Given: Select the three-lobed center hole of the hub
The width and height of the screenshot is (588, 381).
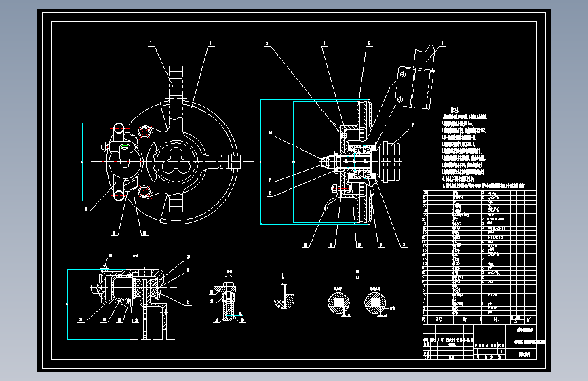Looking at the screenshot, I should click(x=176, y=161).
